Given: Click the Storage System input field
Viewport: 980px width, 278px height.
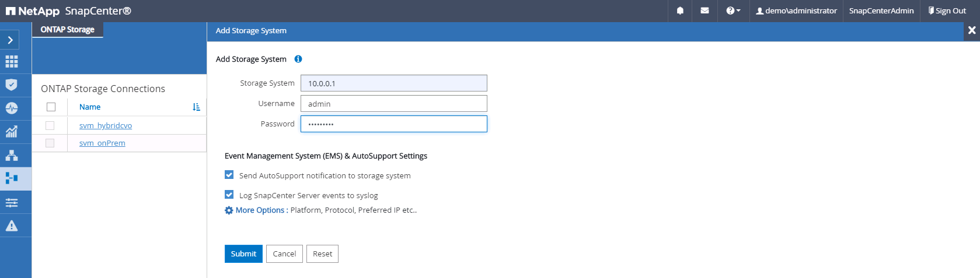Looking at the screenshot, I should (x=393, y=83).
